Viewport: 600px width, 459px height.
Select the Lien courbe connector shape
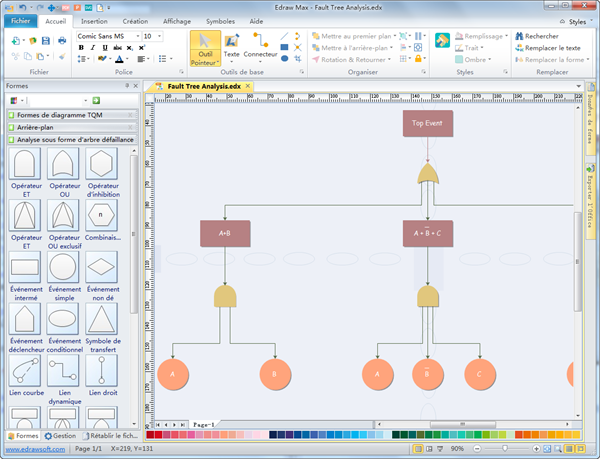tap(25, 371)
